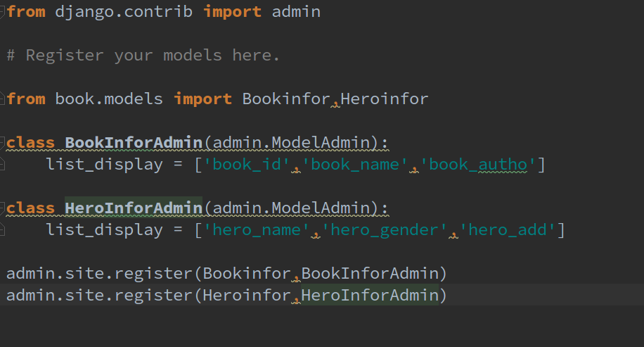
Task: Click 'HeroInforAdmin' argument in the last line
Action: tap(370, 295)
